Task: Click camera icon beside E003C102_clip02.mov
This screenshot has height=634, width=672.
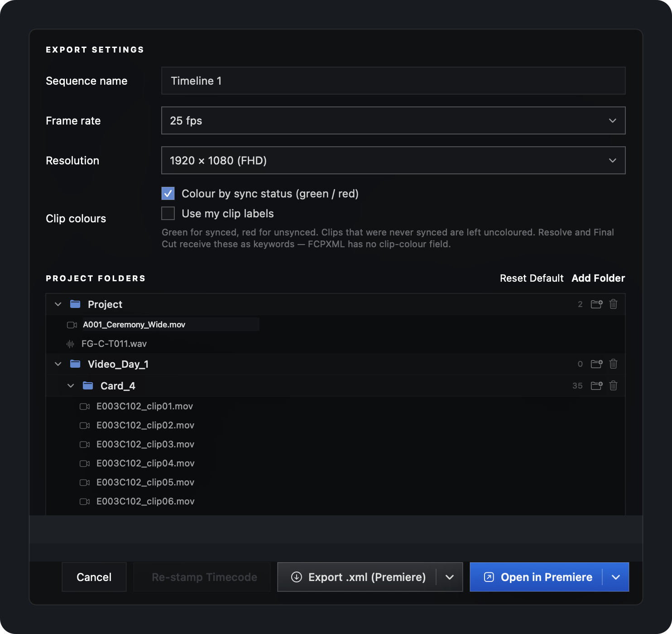Action: pyautogui.click(x=85, y=425)
